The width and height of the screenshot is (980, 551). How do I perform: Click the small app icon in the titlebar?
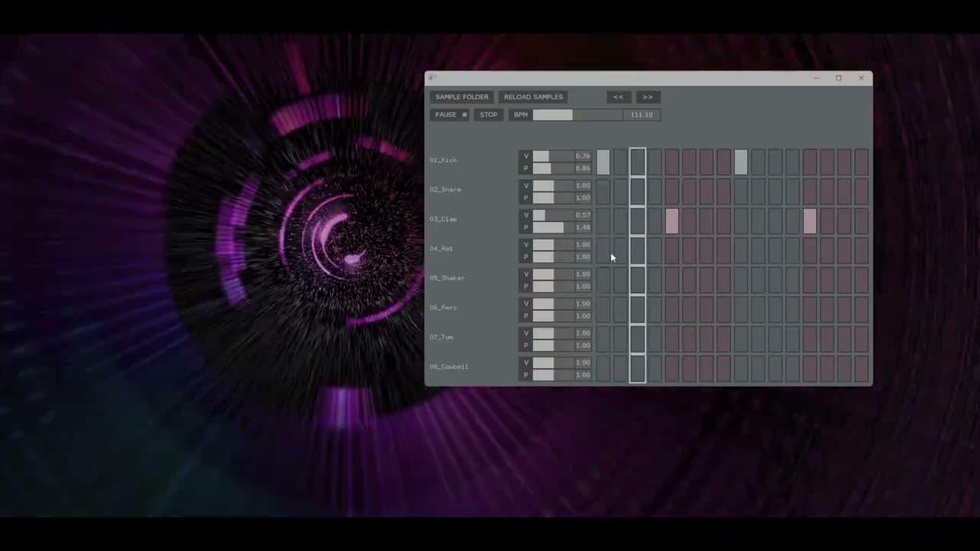click(x=431, y=77)
